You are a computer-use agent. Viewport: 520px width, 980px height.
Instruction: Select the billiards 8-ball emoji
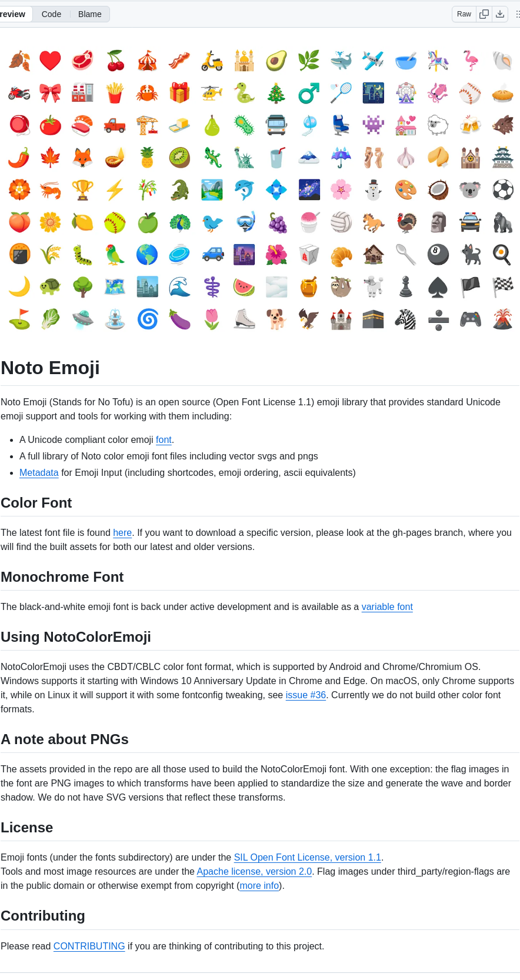pyautogui.click(x=438, y=255)
